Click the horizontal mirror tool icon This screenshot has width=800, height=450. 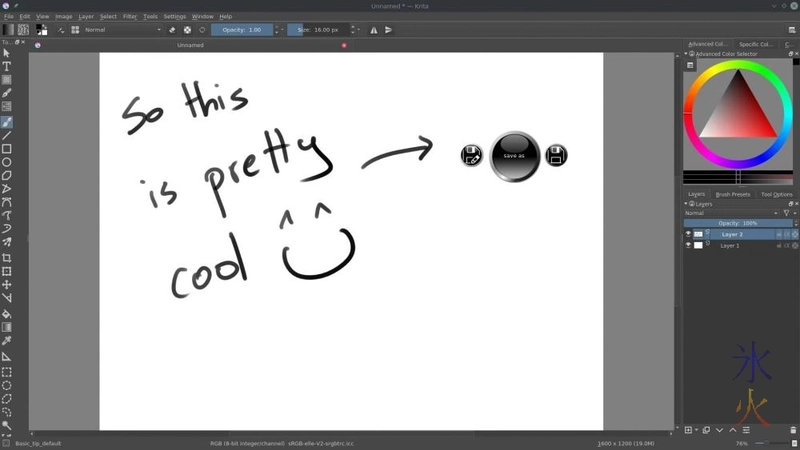point(374,30)
